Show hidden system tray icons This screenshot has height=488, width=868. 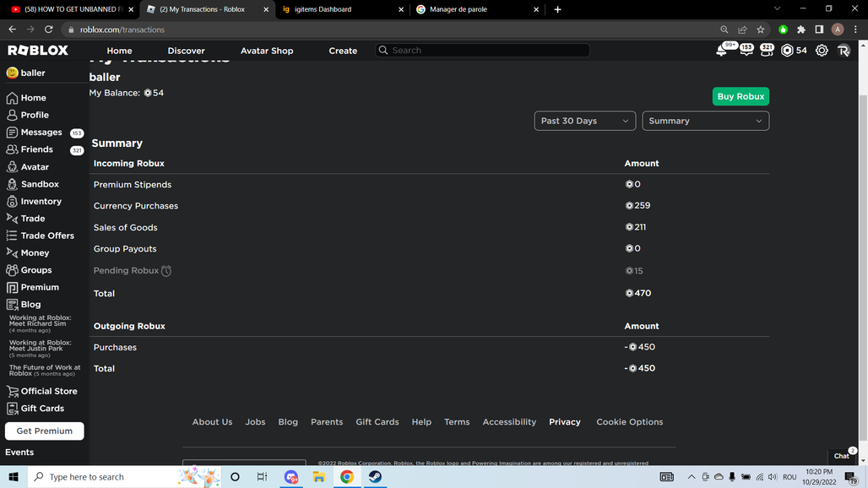click(691, 477)
